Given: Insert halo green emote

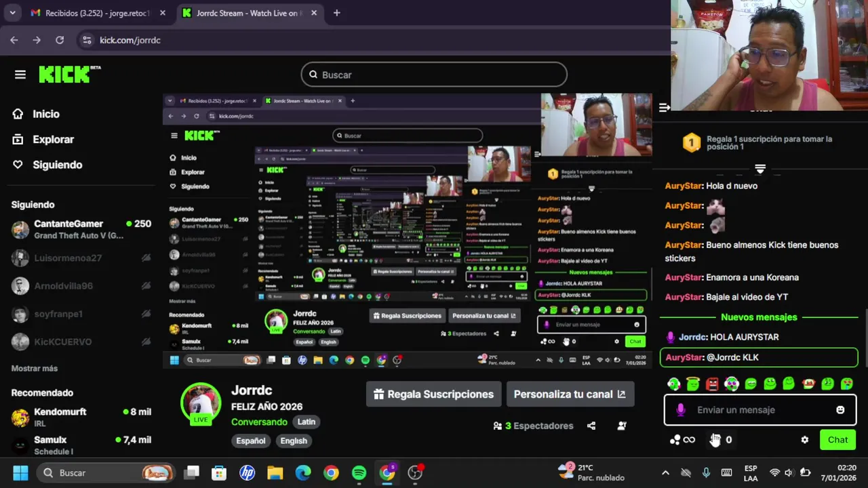Looking at the screenshot, I should point(692,384).
